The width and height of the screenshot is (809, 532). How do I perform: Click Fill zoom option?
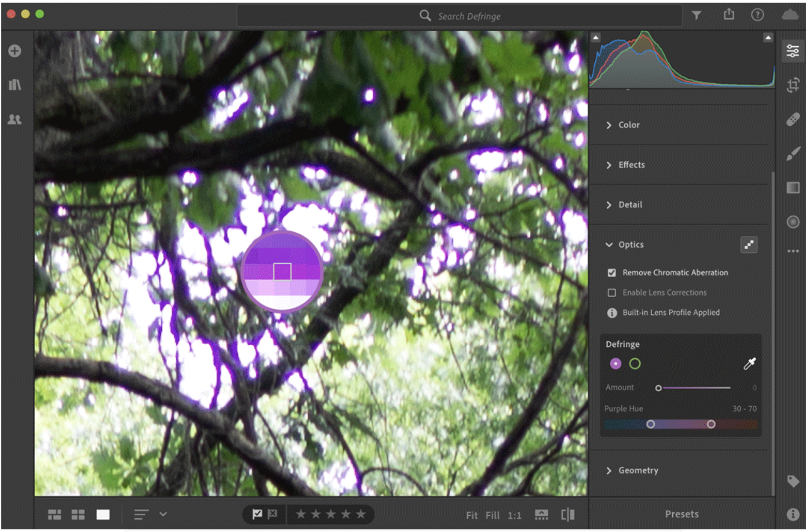coord(492,515)
